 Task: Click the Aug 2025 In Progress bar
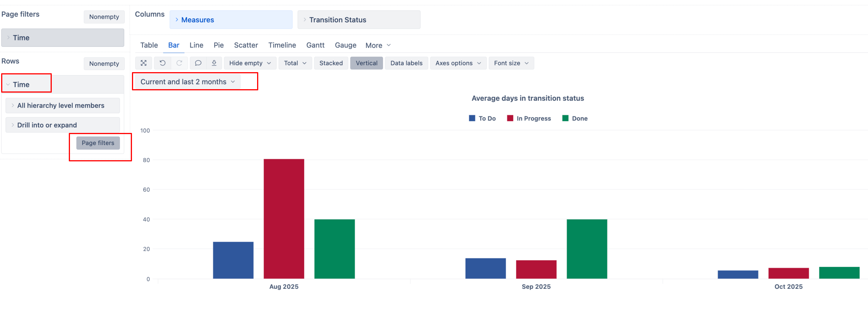(x=284, y=219)
